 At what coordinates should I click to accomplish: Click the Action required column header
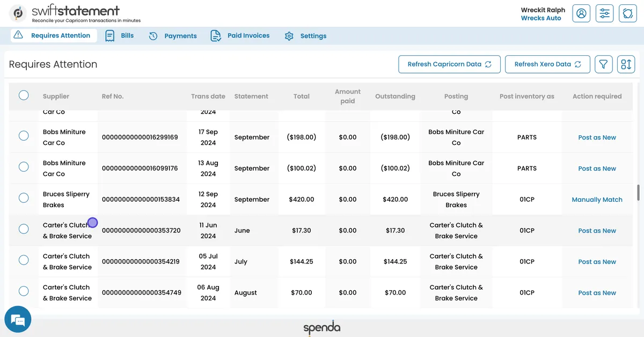[x=597, y=97]
